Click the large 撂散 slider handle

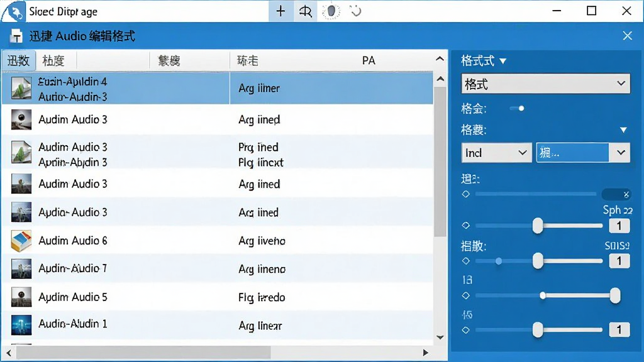[538, 261]
